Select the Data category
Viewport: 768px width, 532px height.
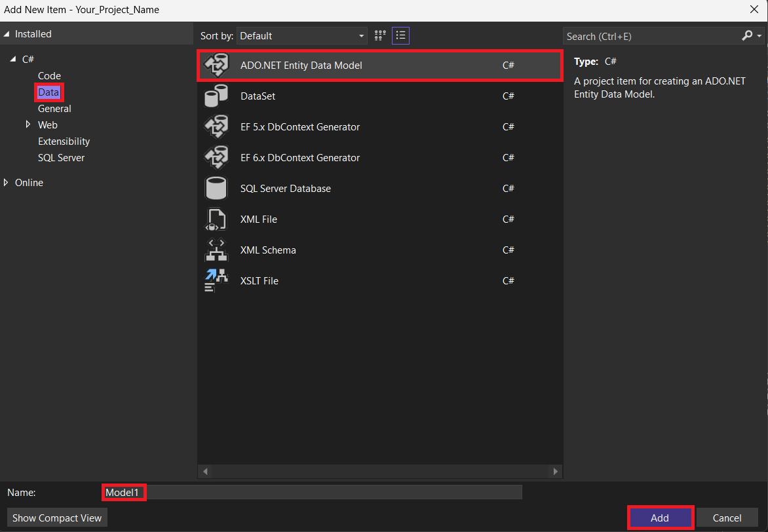coord(48,92)
